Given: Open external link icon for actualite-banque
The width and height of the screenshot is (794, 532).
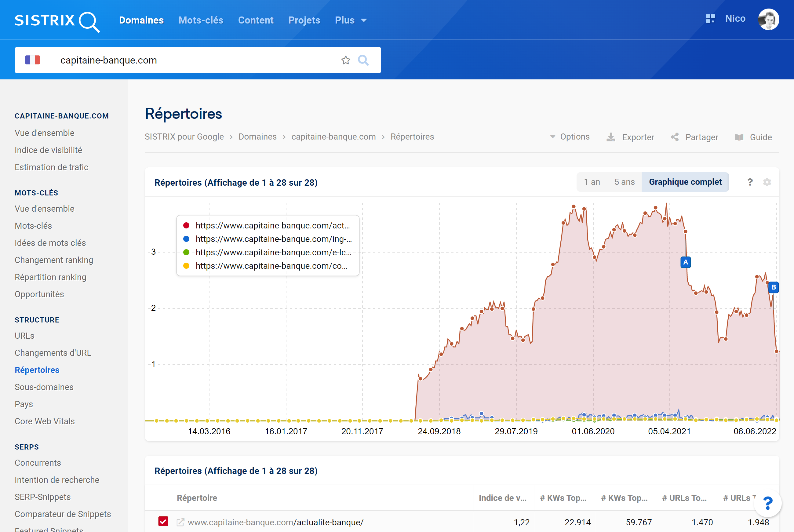Looking at the screenshot, I should pos(180,522).
